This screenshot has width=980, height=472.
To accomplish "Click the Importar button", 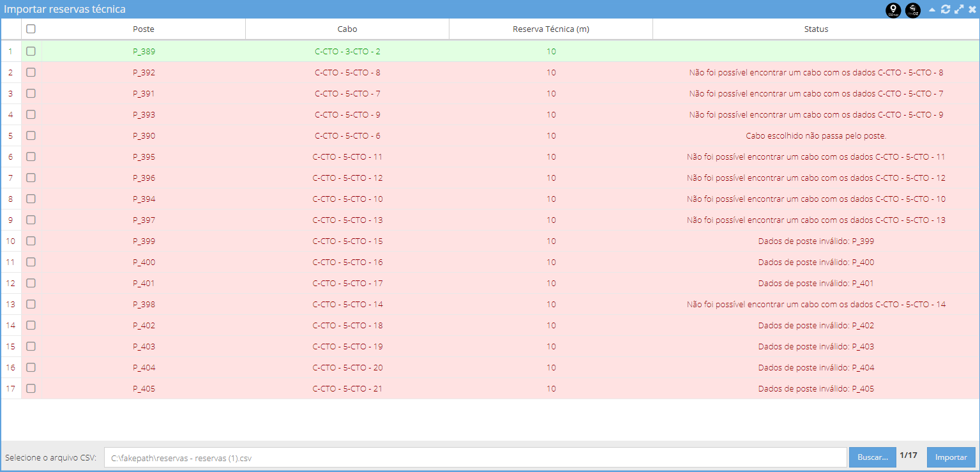I will [x=951, y=457].
